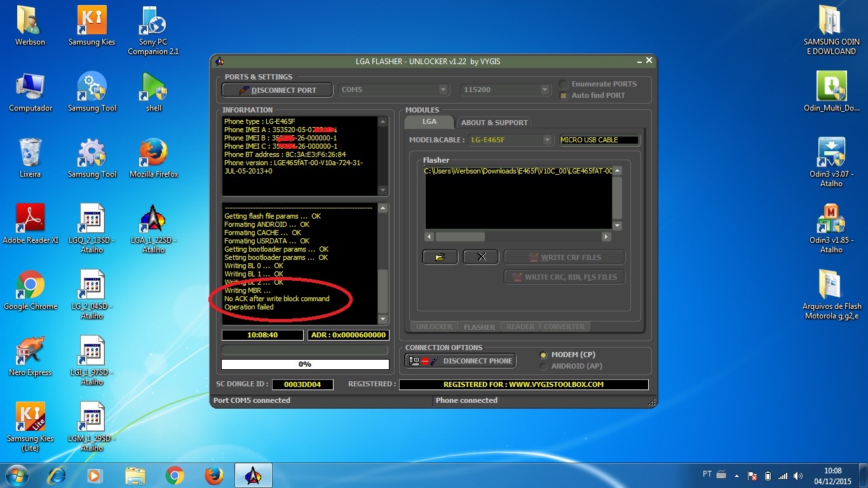Click the open-folder icon button in Flasher
The image size is (868, 488).
tap(440, 257)
